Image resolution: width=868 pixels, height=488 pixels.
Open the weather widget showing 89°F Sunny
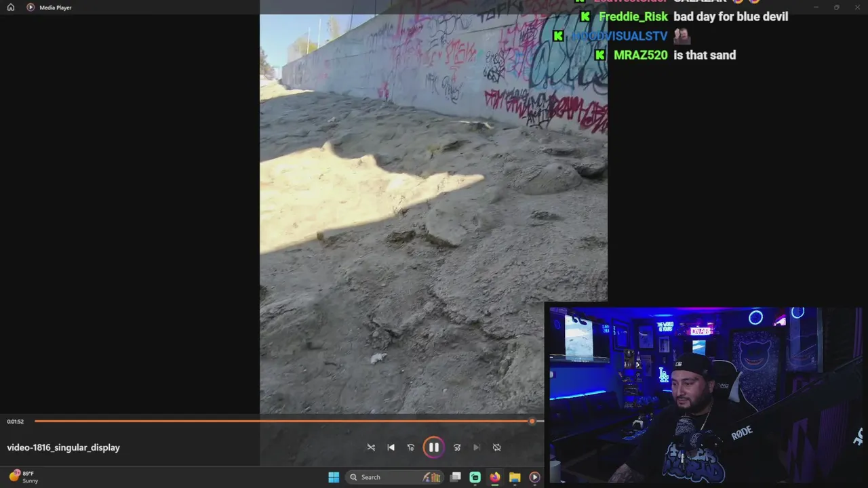pos(23,477)
